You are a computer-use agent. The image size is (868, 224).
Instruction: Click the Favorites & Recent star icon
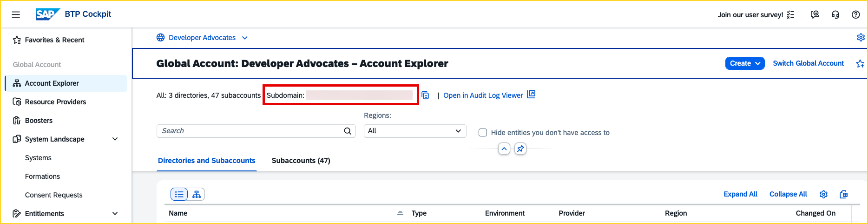17,40
